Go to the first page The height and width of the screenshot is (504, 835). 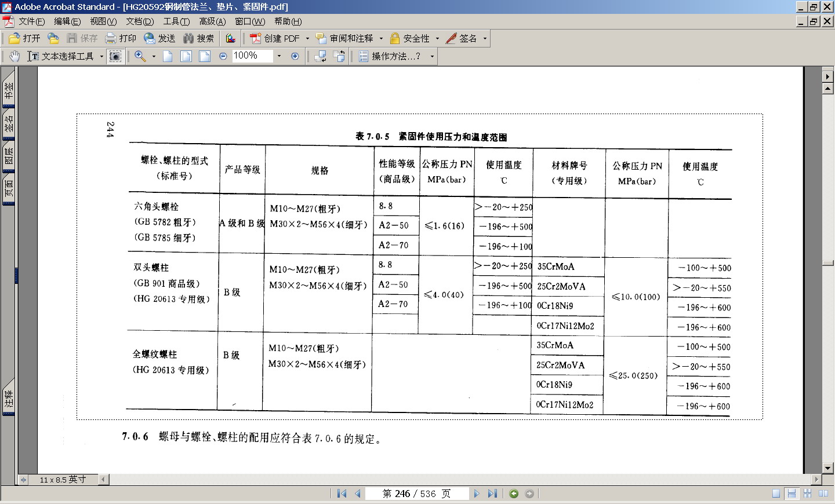[342, 494]
